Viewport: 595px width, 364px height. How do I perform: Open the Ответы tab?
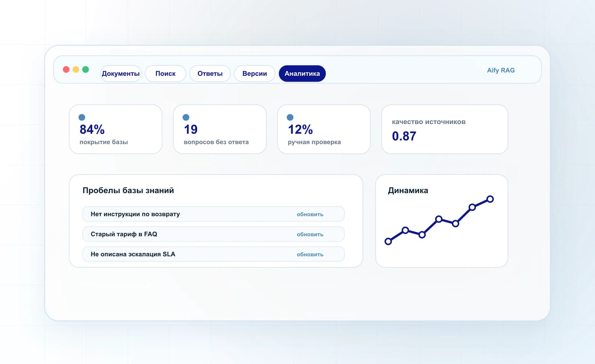[210, 74]
